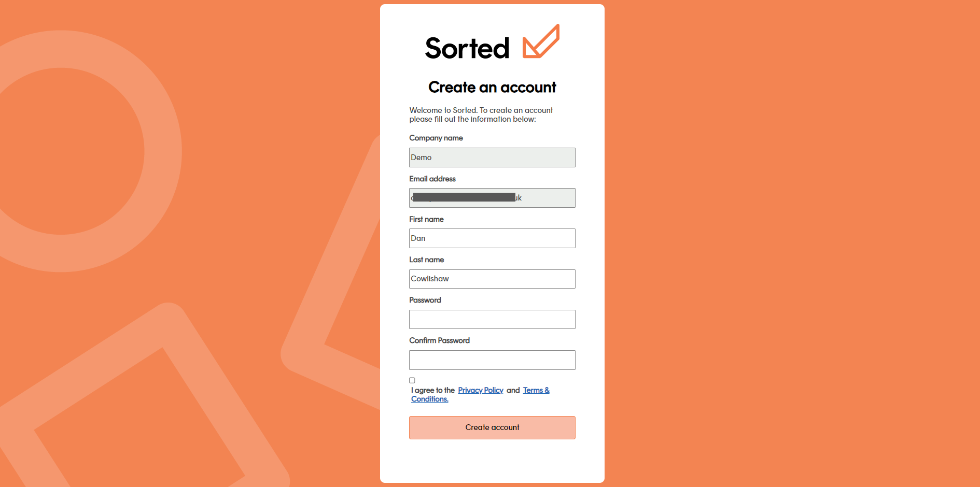Click into the empty Password field
The image size is (980, 487).
point(492,319)
